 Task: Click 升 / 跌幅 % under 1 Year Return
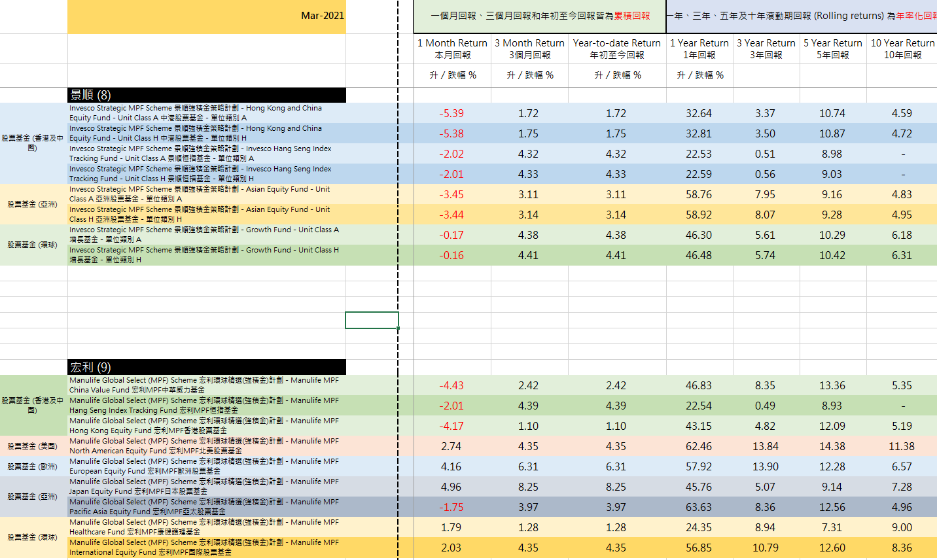[x=699, y=75]
